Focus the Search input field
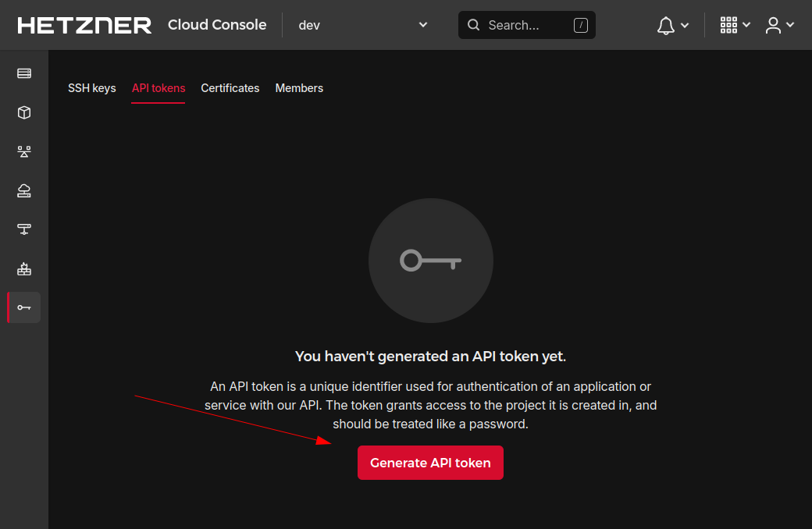The image size is (812, 529). pos(527,25)
